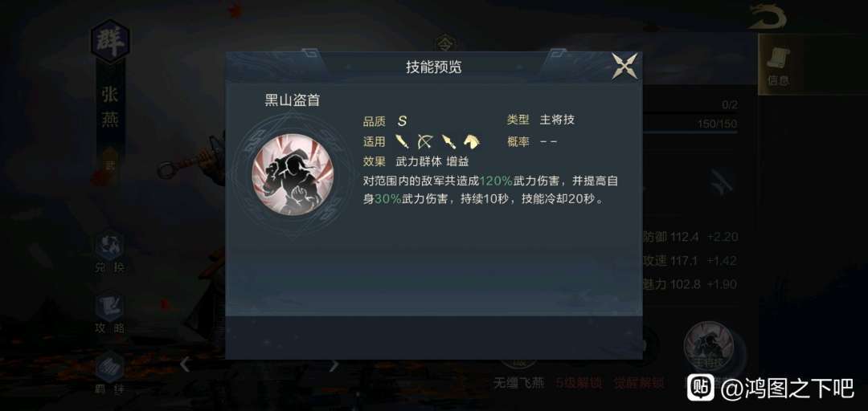Close the 技能预览 dialog with the X icon

tap(624, 66)
